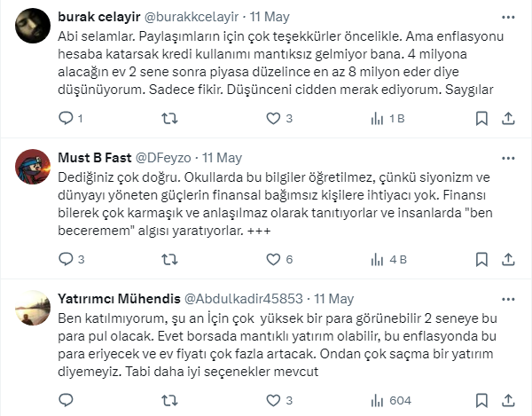The image size is (532, 416).
Task: Bookmark burak celayir's tweet
Action: pos(481,118)
